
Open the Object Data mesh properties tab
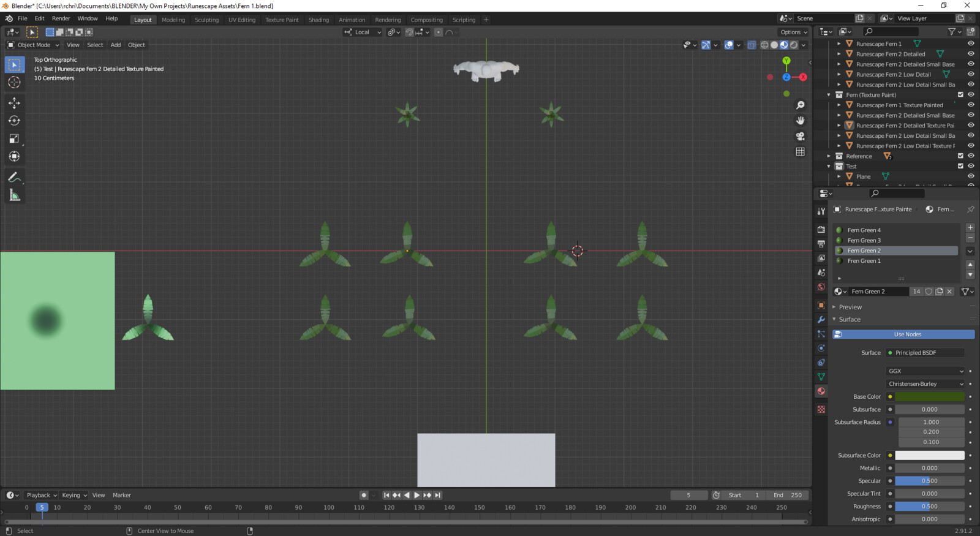click(x=821, y=377)
